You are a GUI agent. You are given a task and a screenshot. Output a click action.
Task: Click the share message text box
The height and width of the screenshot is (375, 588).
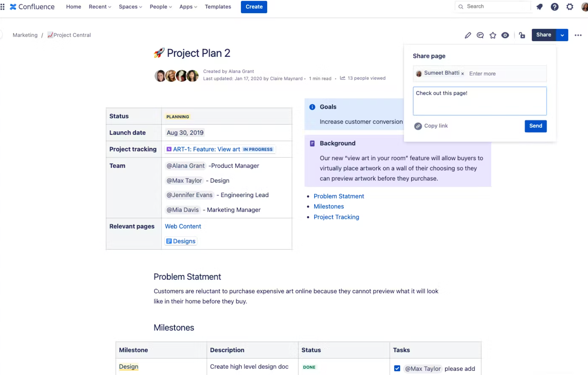(479, 101)
